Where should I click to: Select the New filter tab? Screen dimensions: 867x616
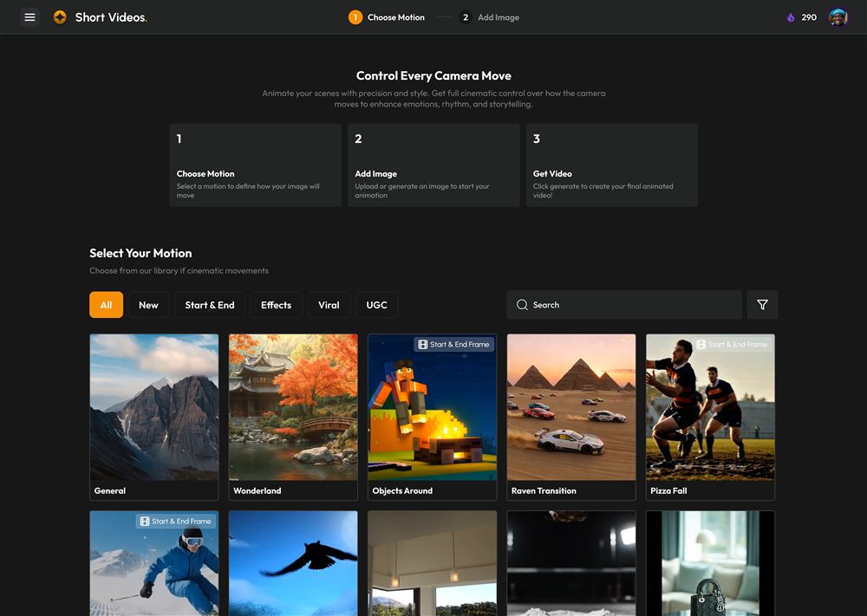148,304
